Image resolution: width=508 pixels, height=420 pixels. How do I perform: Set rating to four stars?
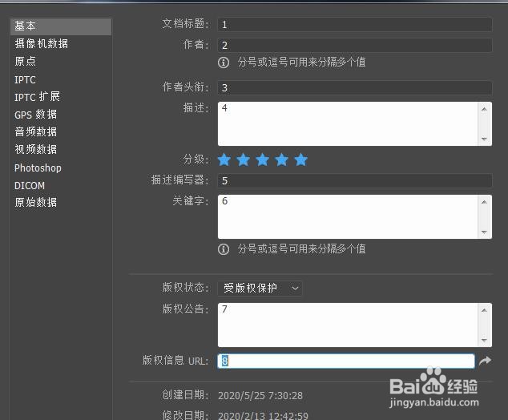[282, 160]
